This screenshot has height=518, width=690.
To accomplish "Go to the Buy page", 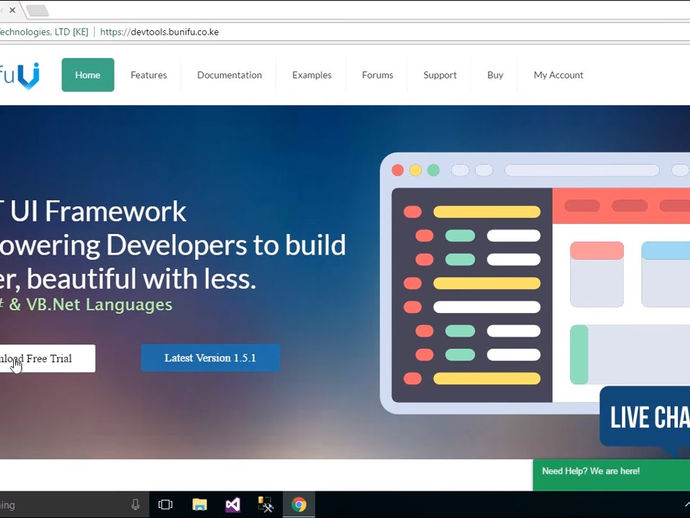I will pos(495,75).
